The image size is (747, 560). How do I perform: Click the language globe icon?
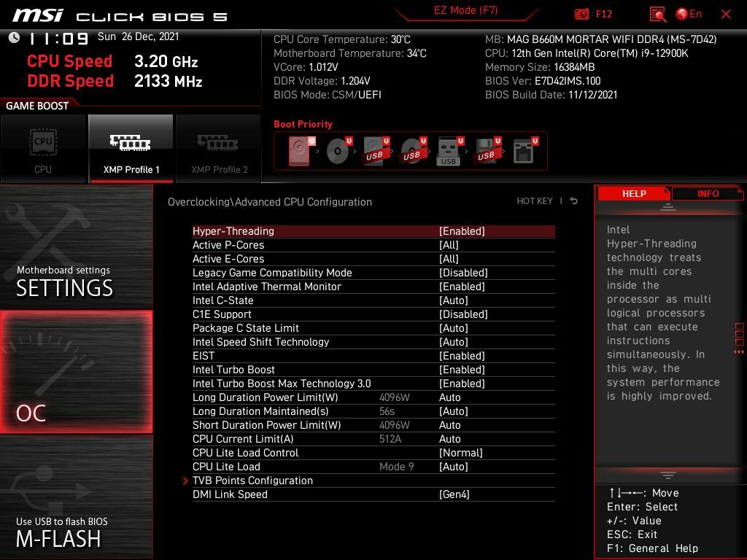point(682,14)
